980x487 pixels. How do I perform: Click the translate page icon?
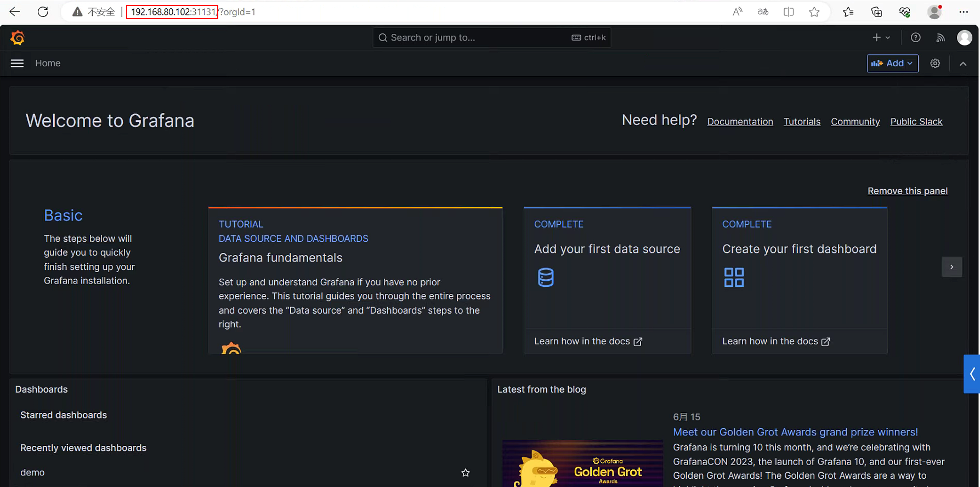(x=763, y=12)
